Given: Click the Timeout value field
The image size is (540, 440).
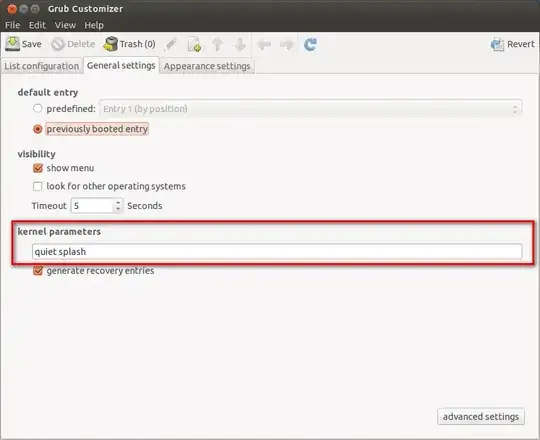Looking at the screenshot, I should point(92,206).
